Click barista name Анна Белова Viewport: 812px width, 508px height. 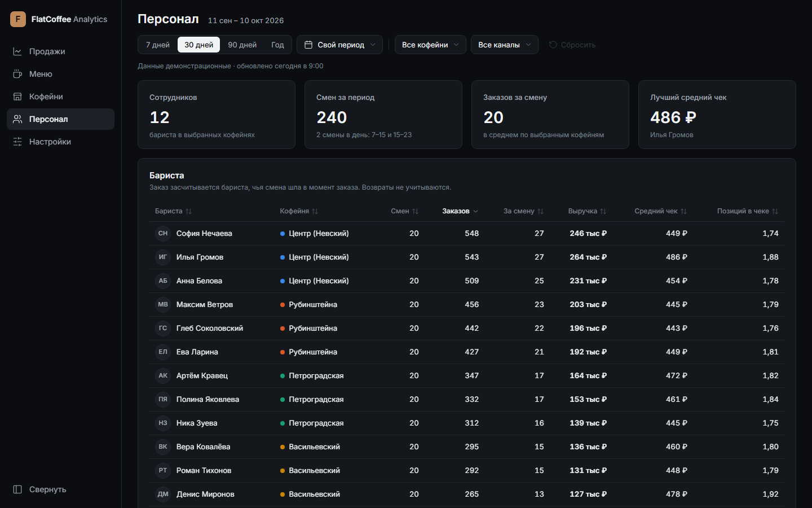click(x=199, y=281)
